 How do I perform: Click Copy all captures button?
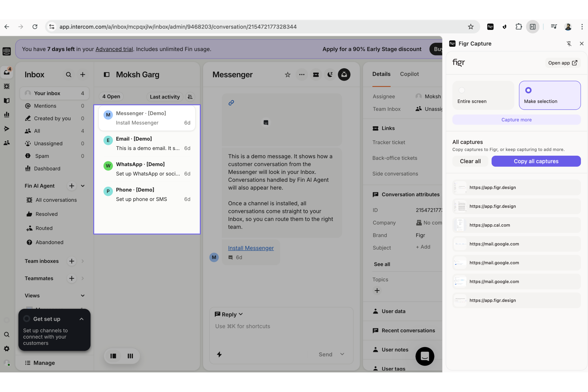pyautogui.click(x=536, y=161)
